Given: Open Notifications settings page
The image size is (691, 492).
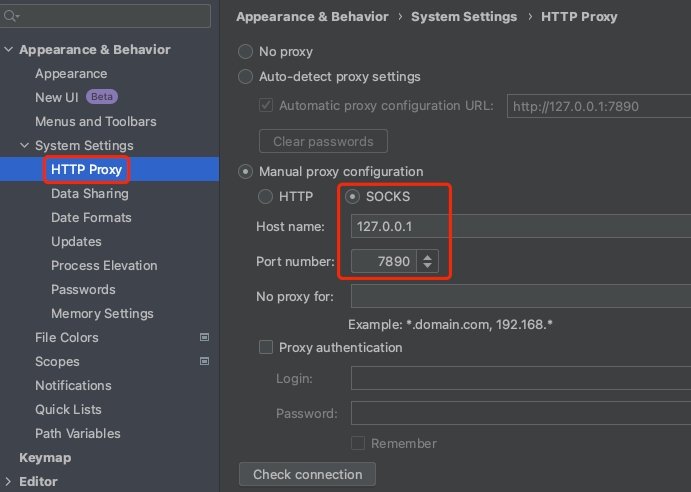Looking at the screenshot, I should (x=73, y=385).
